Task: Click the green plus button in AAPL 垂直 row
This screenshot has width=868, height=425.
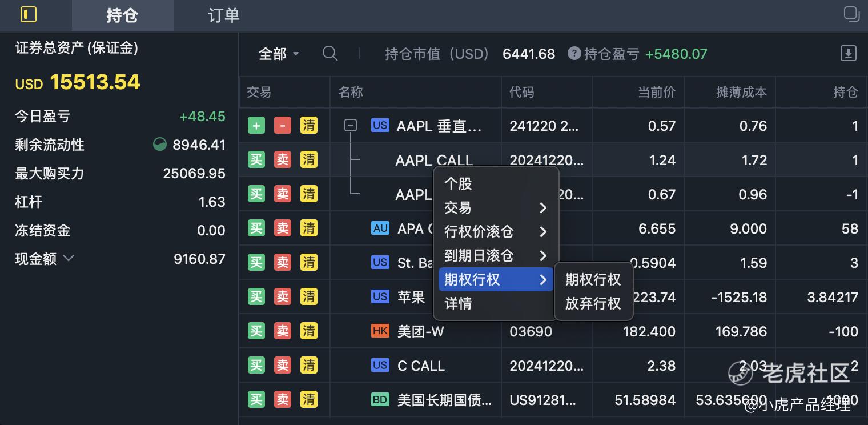Action: (x=256, y=126)
